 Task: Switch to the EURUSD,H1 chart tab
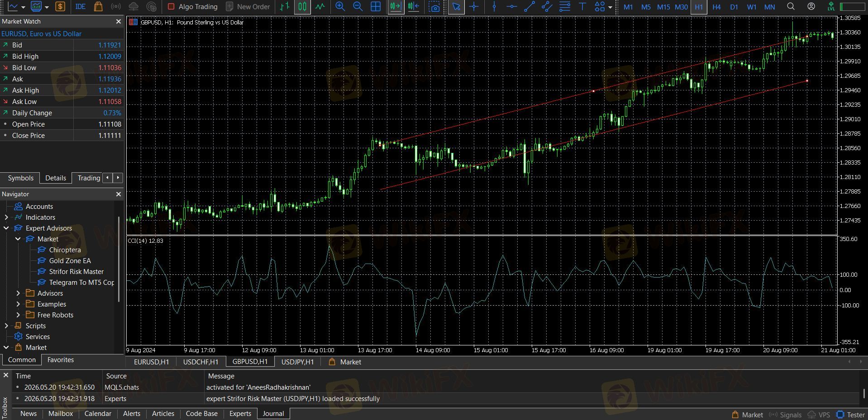(x=151, y=362)
